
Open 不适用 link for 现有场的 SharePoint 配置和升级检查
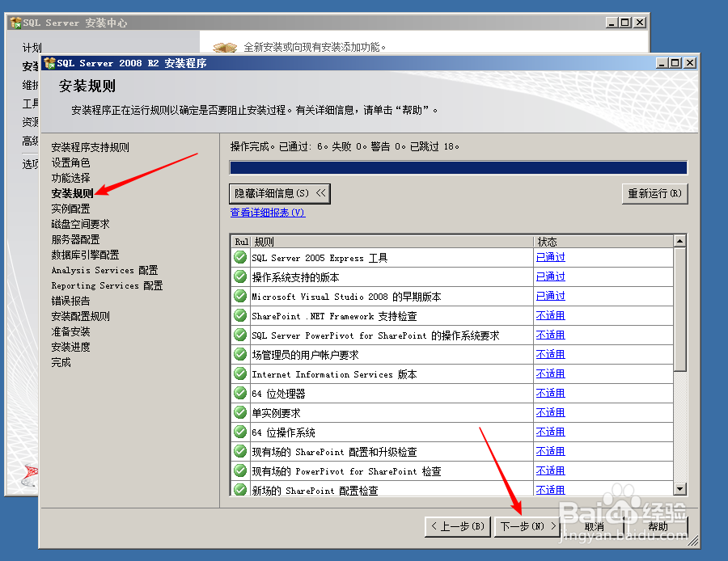[551, 452]
